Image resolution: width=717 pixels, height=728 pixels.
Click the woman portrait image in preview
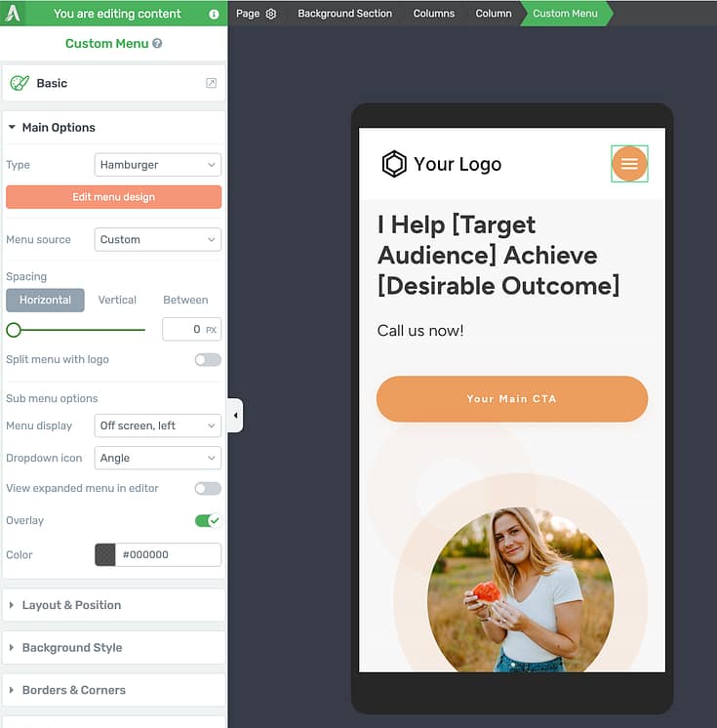click(521, 589)
